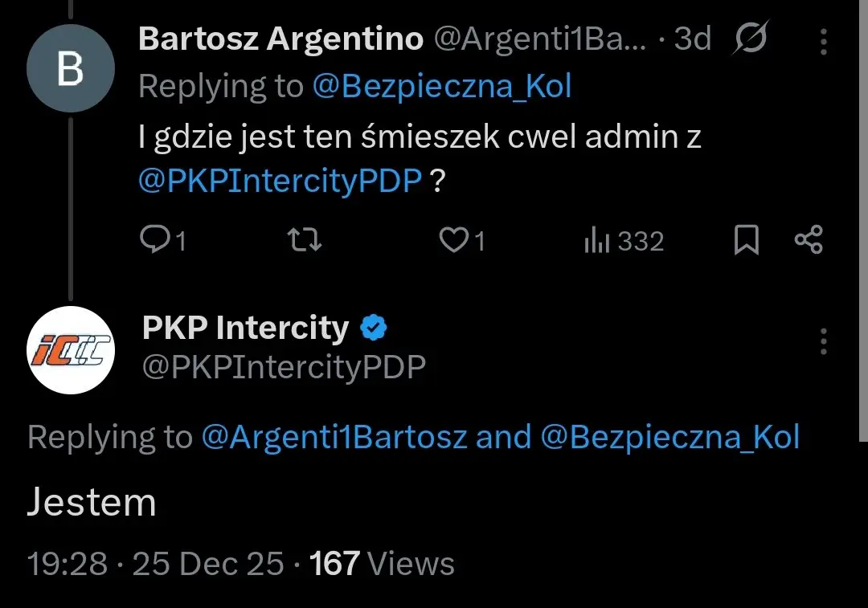Viewport: 868px width, 608px height.
Task: Click the 19:28 · 25 Dec 25 timestamp
Action: [155, 564]
